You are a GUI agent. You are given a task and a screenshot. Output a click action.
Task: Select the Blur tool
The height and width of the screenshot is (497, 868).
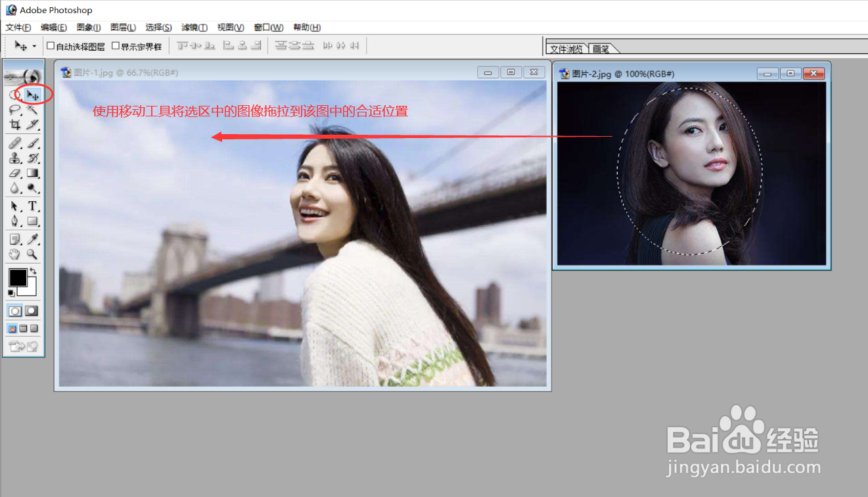(14, 188)
